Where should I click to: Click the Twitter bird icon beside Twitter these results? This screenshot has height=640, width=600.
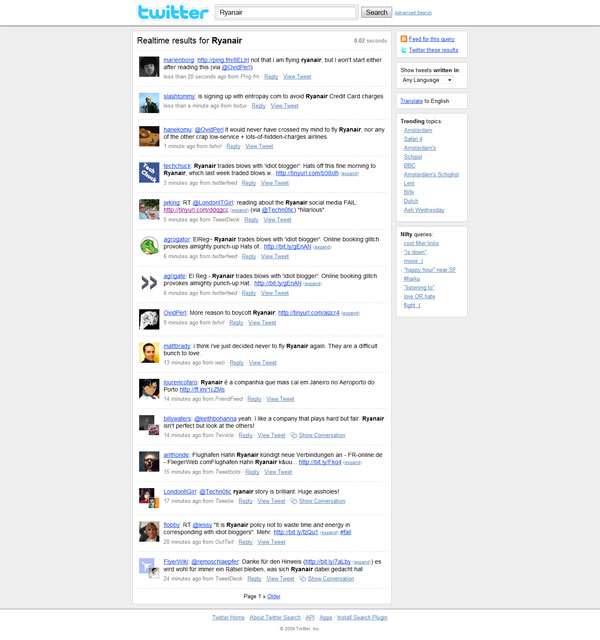[x=404, y=50]
